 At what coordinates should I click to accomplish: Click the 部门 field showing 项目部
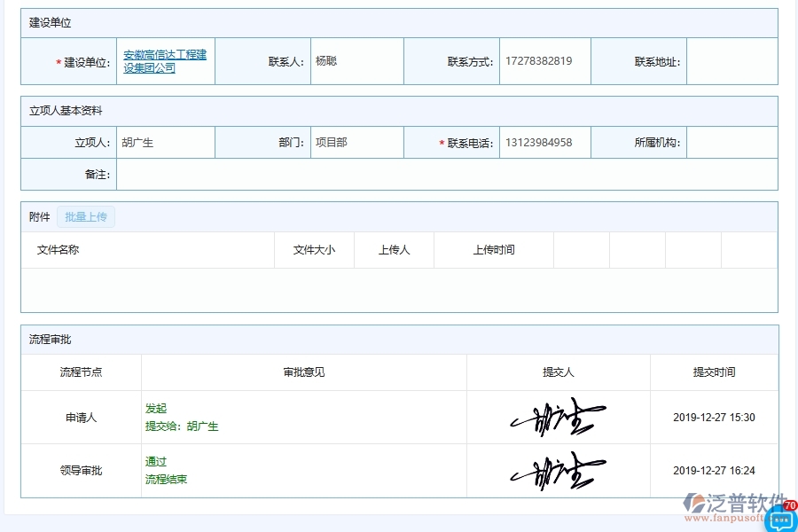point(356,142)
